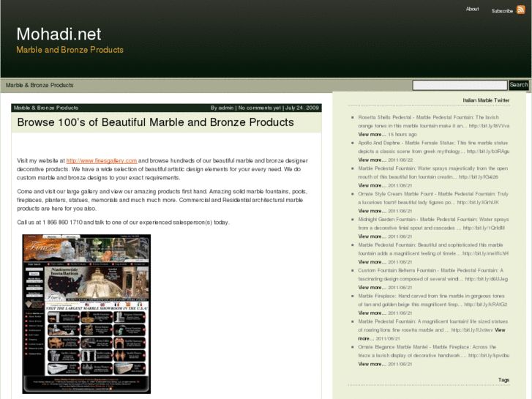Screen dimensions: 532x399
Task: Click the Subscribe link in header
Action: tap(502, 11)
